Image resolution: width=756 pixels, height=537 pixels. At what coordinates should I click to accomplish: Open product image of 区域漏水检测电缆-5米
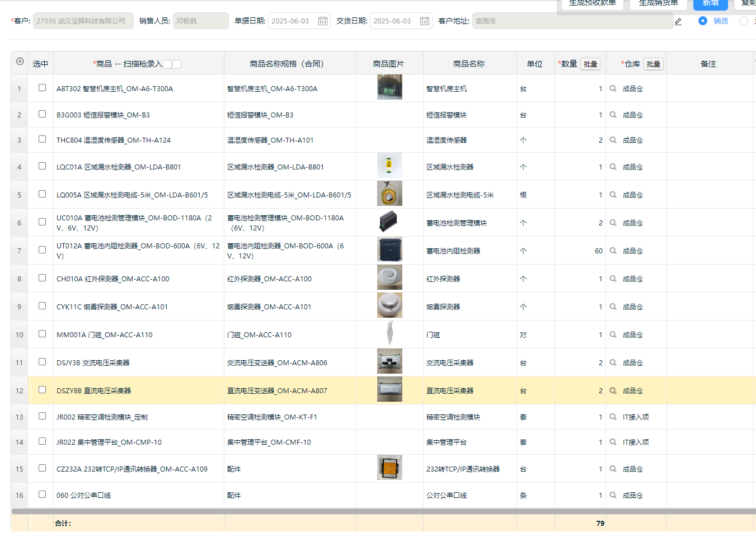click(x=389, y=194)
